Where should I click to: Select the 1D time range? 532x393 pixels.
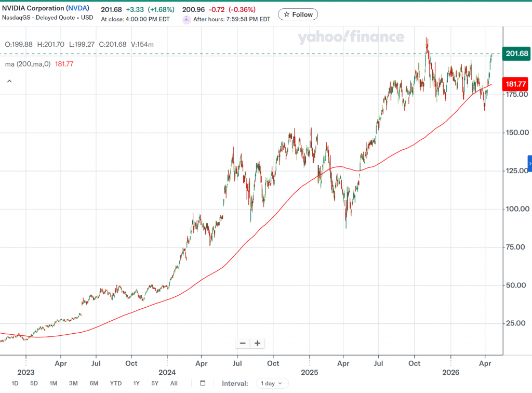(x=15, y=383)
